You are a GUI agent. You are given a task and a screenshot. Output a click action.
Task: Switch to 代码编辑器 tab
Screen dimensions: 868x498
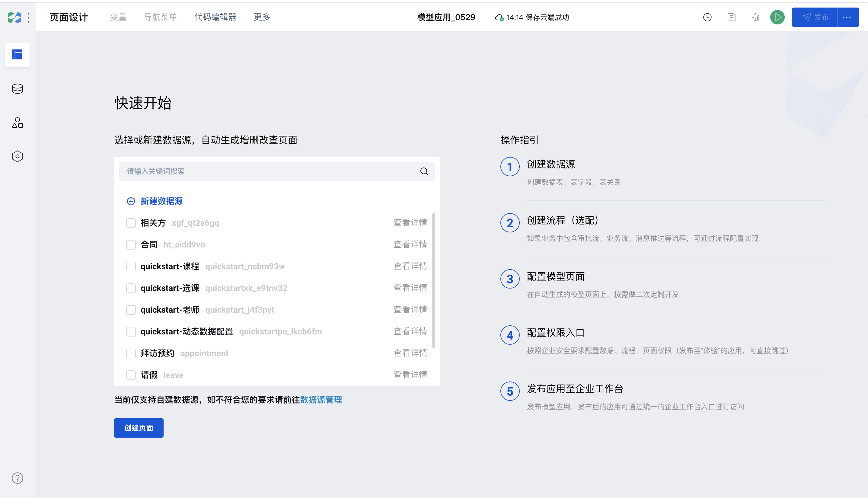(x=215, y=17)
